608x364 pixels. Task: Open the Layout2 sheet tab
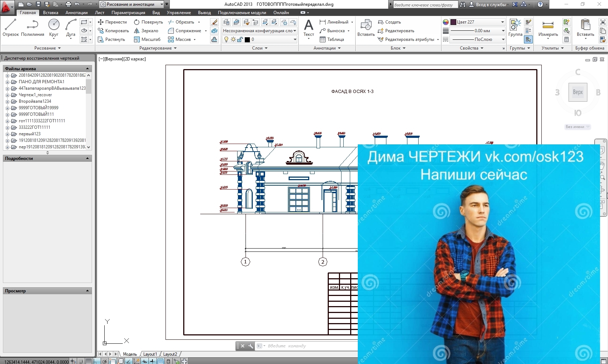tap(170, 354)
